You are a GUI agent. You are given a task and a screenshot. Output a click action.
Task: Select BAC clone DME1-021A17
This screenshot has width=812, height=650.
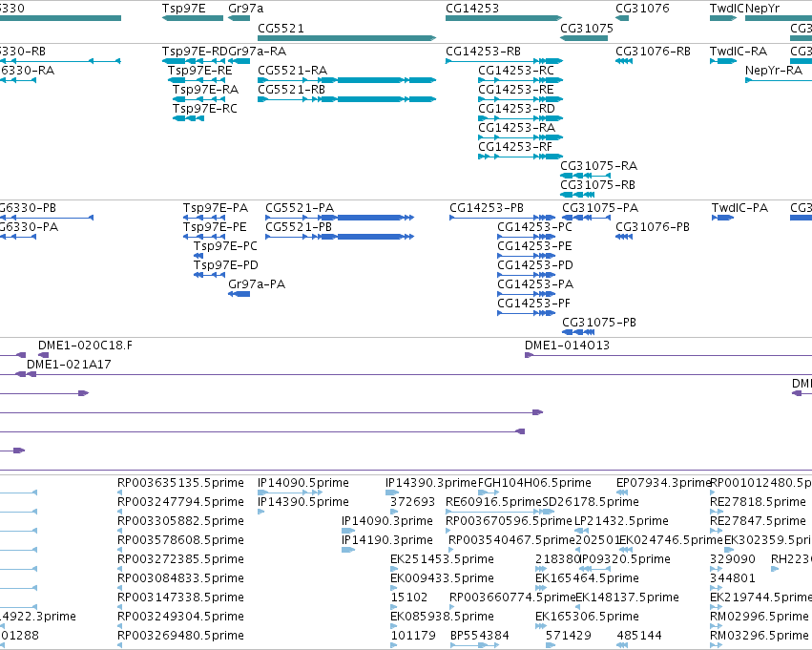pos(69,365)
